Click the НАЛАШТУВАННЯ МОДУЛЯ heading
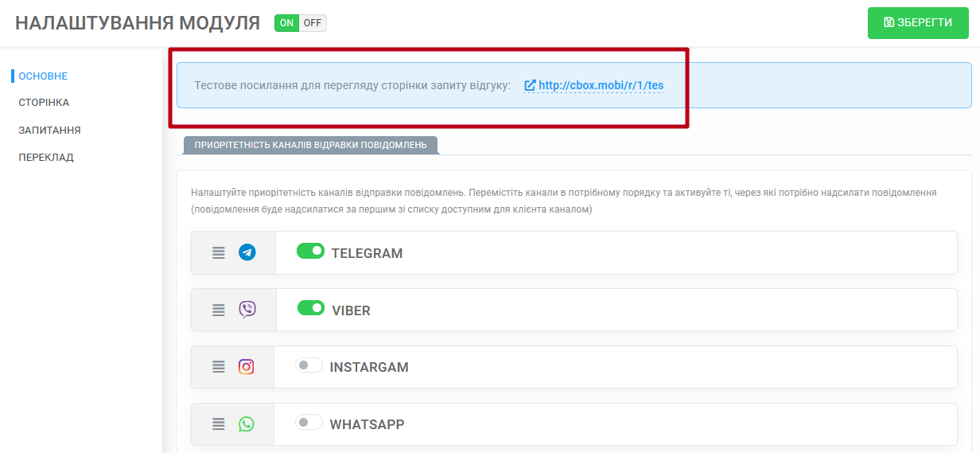This screenshot has height=453, width=980. 138,23
